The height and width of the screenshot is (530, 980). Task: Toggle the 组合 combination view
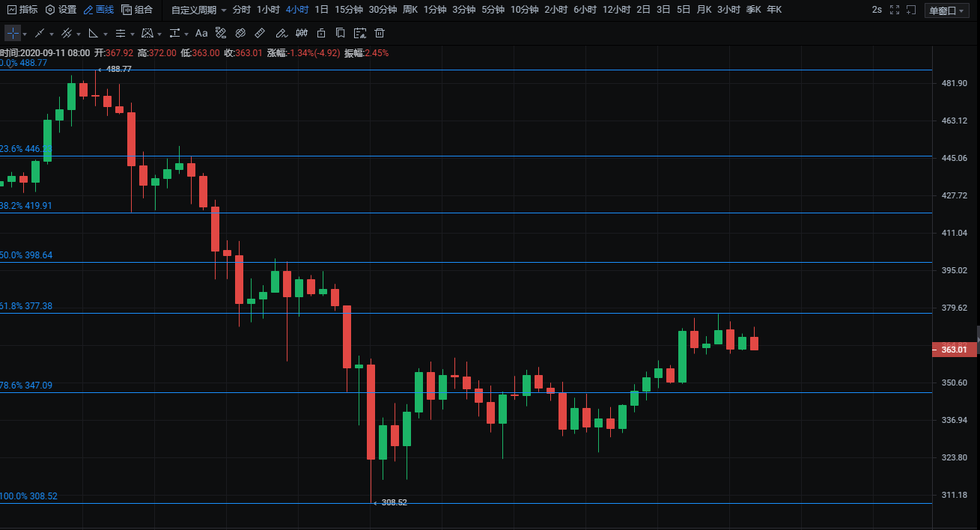point(137,10)
